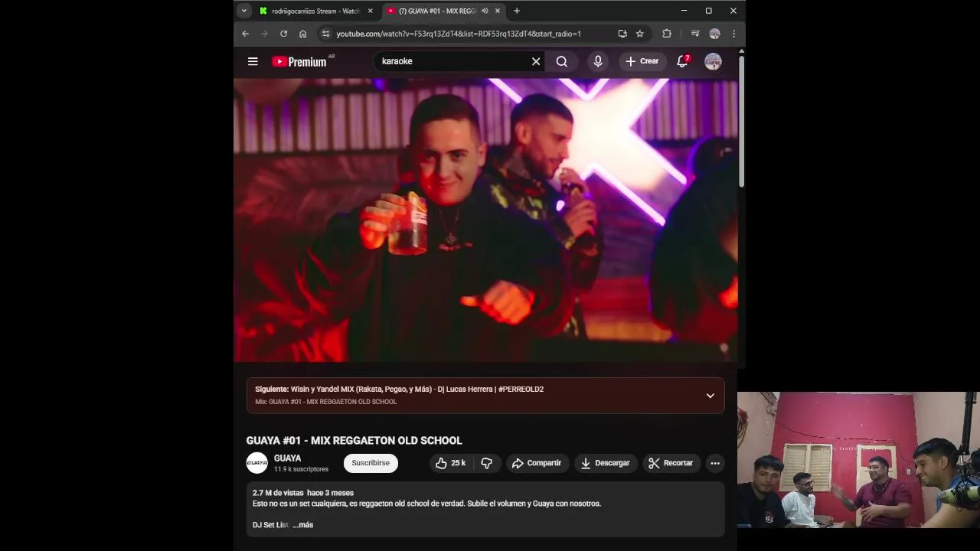Screen dimensions: 980x551
Task: Bookmark this page with star
Action: (640, 34)
